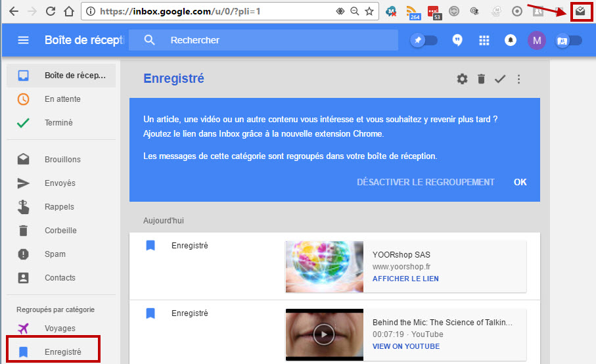The image size is (596, 364).
Task: Delete all with the trash icon in the header
Action: (x=481, y=79)
